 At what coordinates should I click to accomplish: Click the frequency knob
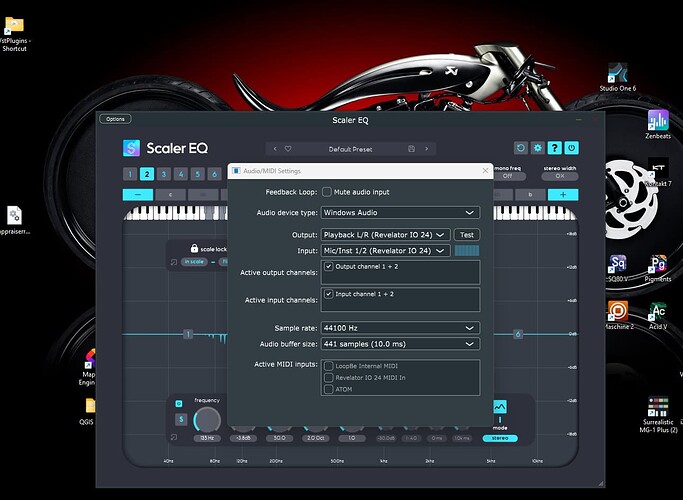click(207, 420)
